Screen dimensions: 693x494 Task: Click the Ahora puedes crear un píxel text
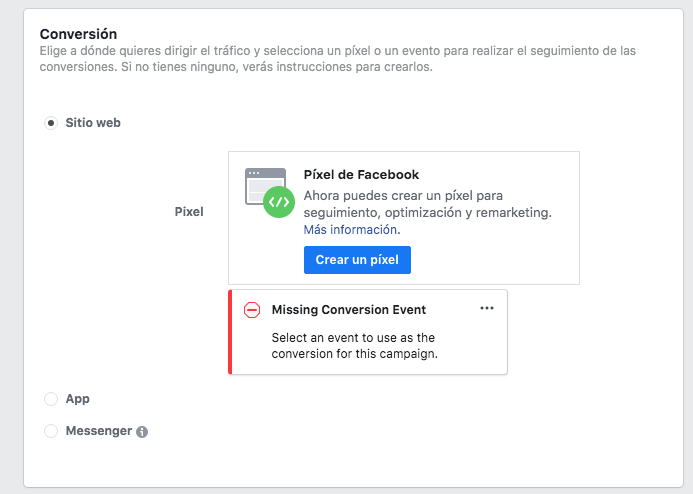[427, 204]
